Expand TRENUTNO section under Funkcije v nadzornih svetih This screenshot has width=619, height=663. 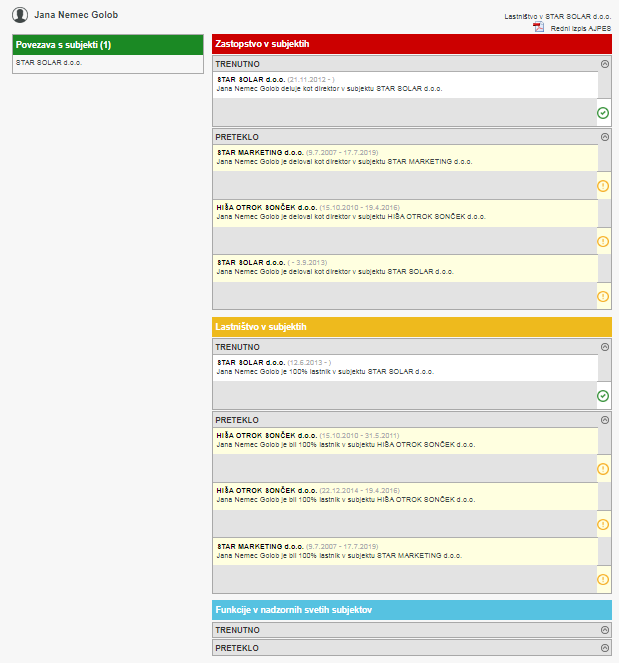604,630
